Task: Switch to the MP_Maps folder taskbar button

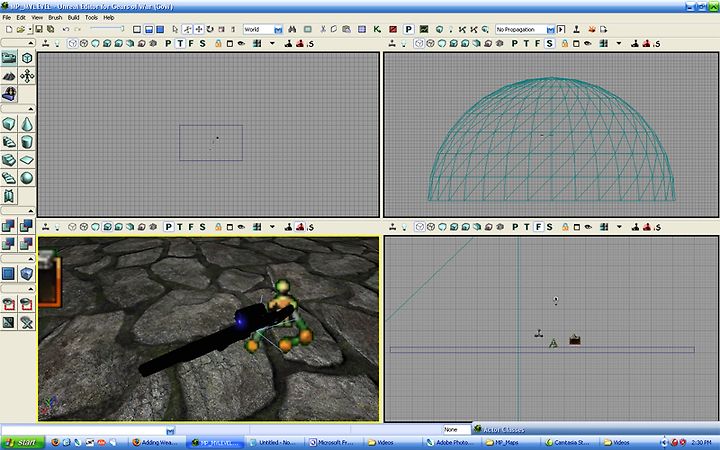Action: (x=508, y=443)
